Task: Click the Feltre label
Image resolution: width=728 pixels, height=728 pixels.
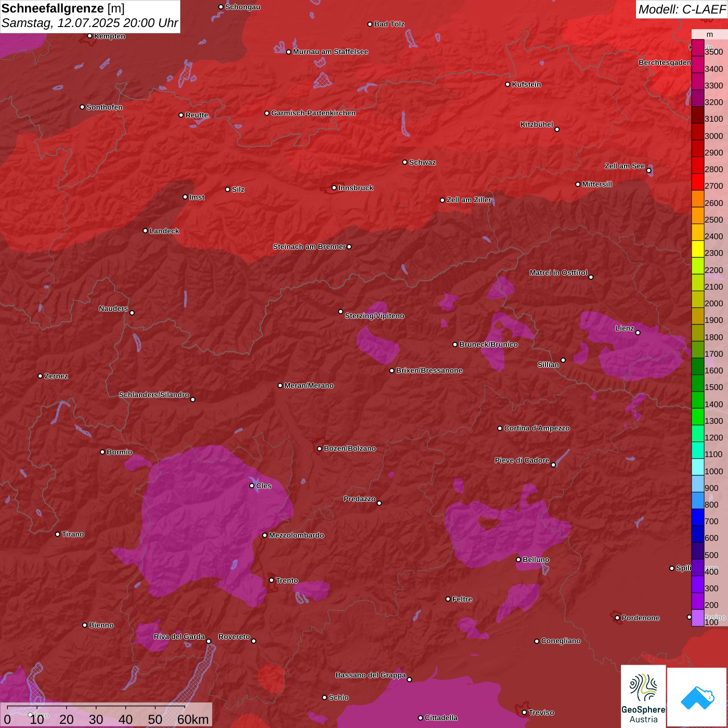Action: (462, 599)
